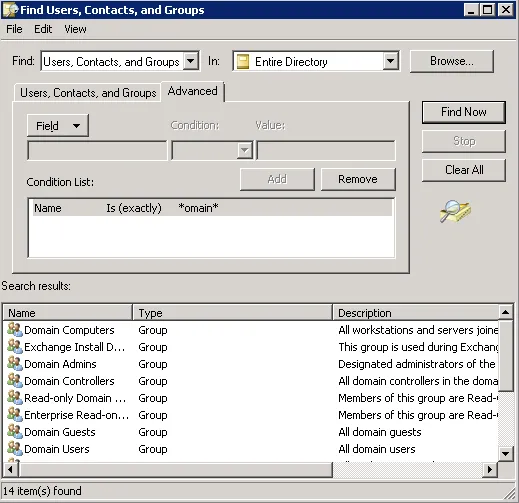Click the Domain Controllers group icon

[15, 380]
